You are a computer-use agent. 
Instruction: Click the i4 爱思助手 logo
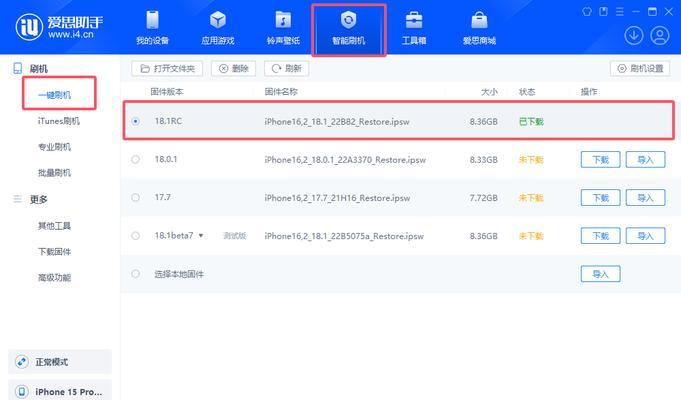click(60, 27)
